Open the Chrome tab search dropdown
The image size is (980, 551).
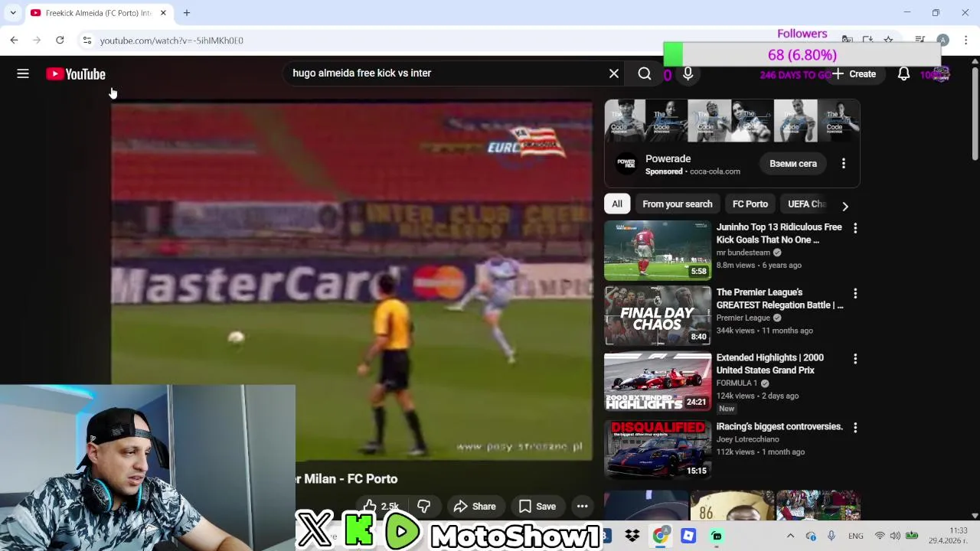[13, 13]
